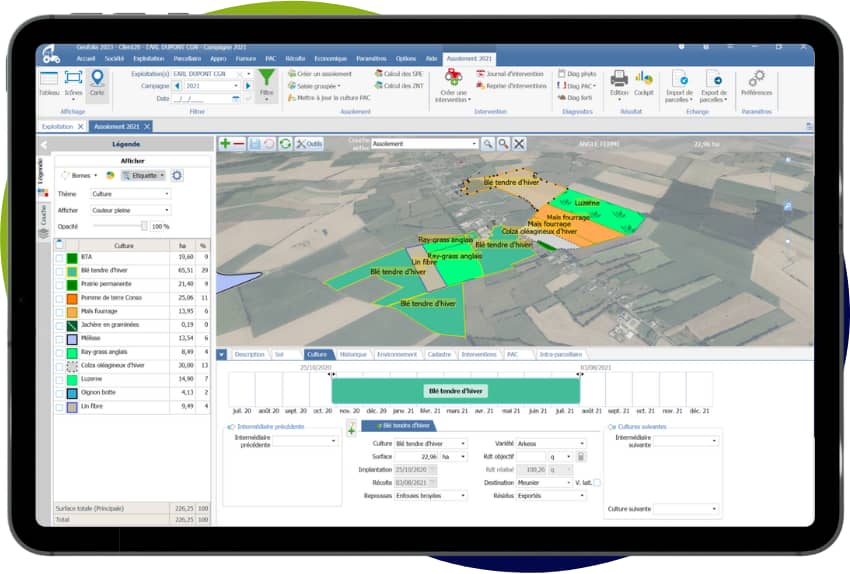The height and width of the screenshot is (574, 850).
Task: Click the Edition printer icon
Action: tap(619, 82)
